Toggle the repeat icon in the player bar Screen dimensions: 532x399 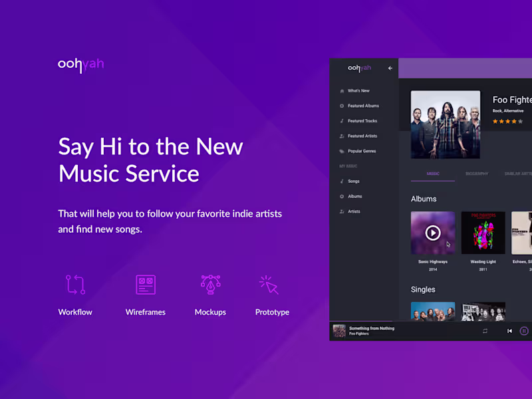click(x=485, y=331)
